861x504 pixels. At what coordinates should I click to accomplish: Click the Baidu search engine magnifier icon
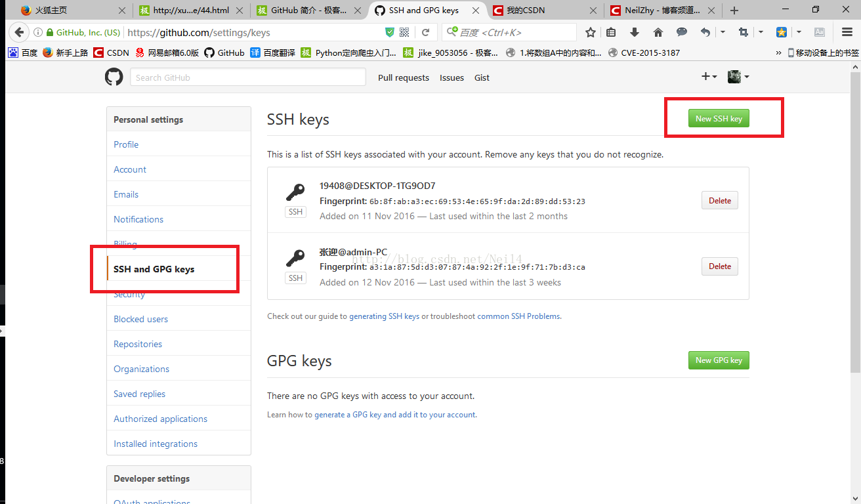point(452,32)
